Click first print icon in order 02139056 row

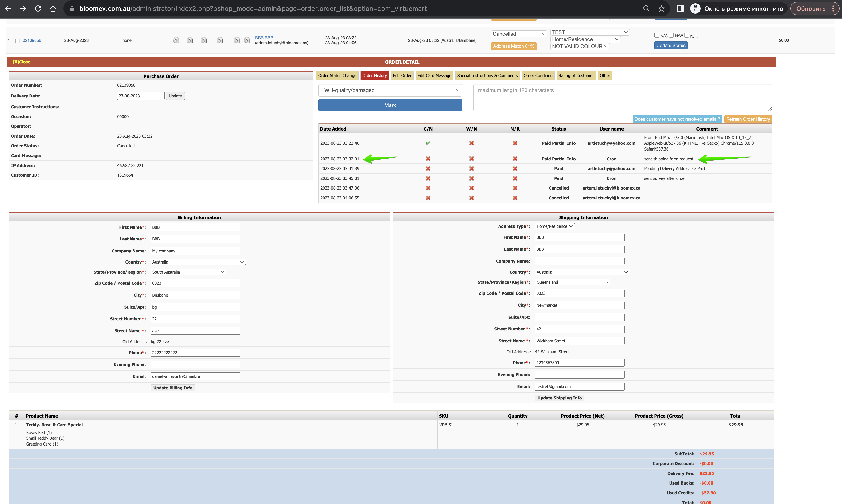pyautogui.click(x=176, y=40)
